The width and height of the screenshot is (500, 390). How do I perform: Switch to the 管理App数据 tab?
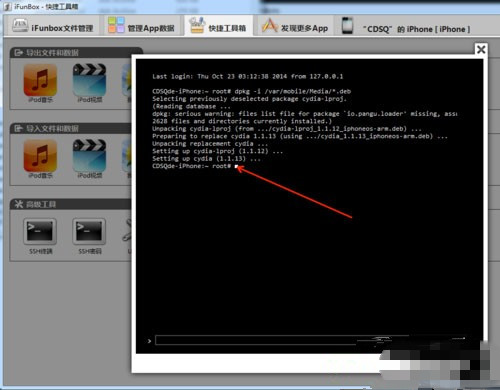[x=142, y=26]
